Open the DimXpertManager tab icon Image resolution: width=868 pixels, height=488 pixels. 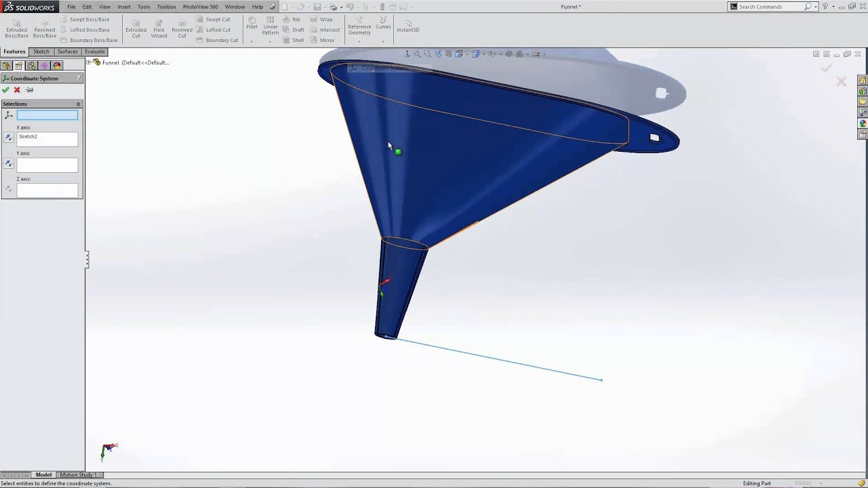point(44,66)
